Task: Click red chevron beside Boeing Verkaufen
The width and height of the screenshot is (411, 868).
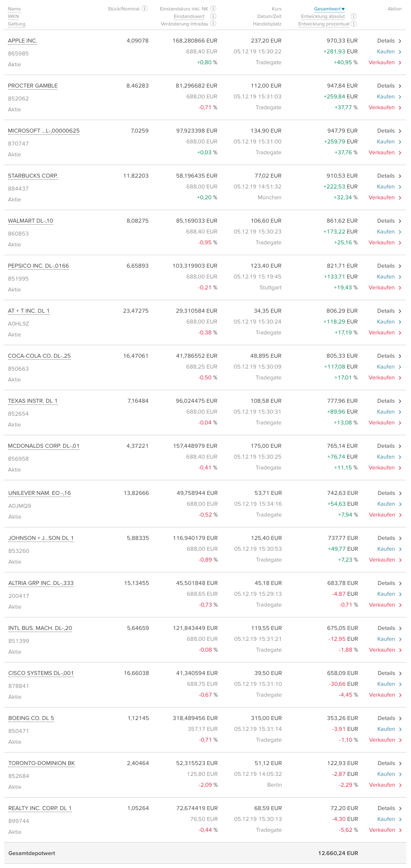Action: pos(400,740)
